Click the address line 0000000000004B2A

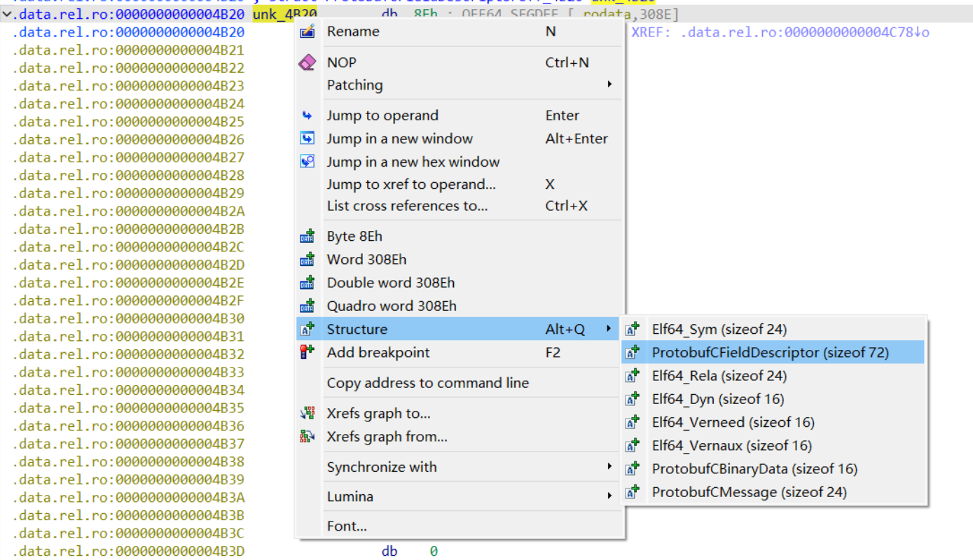point(129,211)
